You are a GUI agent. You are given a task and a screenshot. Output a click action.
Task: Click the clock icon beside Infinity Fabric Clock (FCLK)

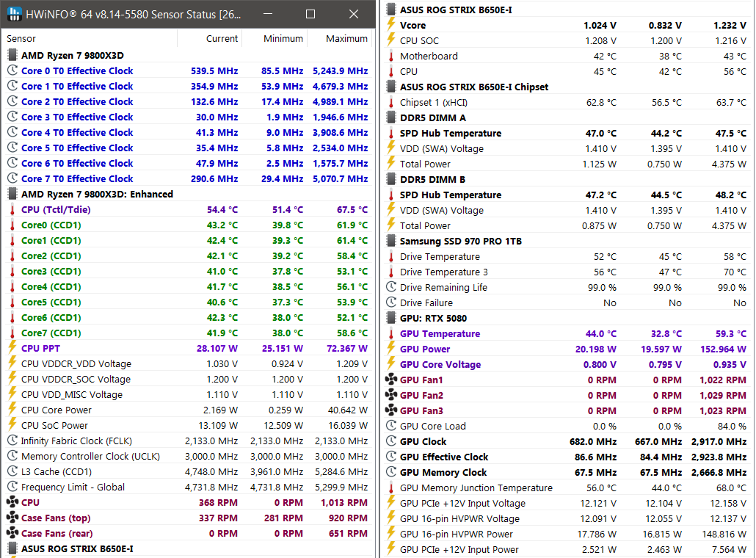[12, 441]
